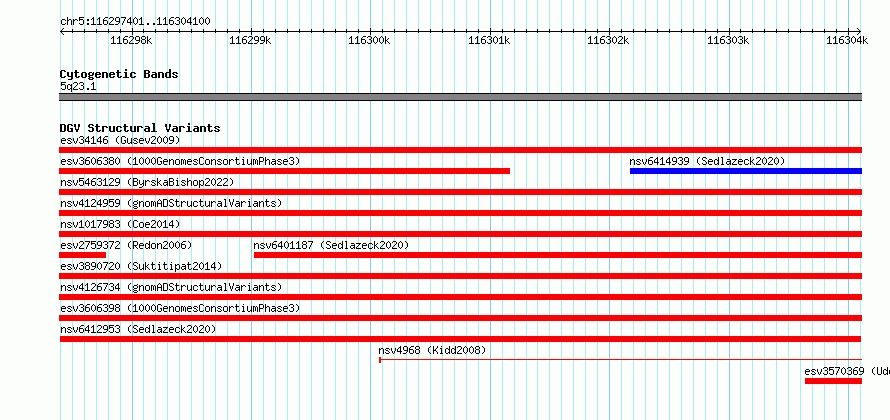
Task: Click the gray 5q23.1 cytogenetic band bar
Action: pos(461,97)
